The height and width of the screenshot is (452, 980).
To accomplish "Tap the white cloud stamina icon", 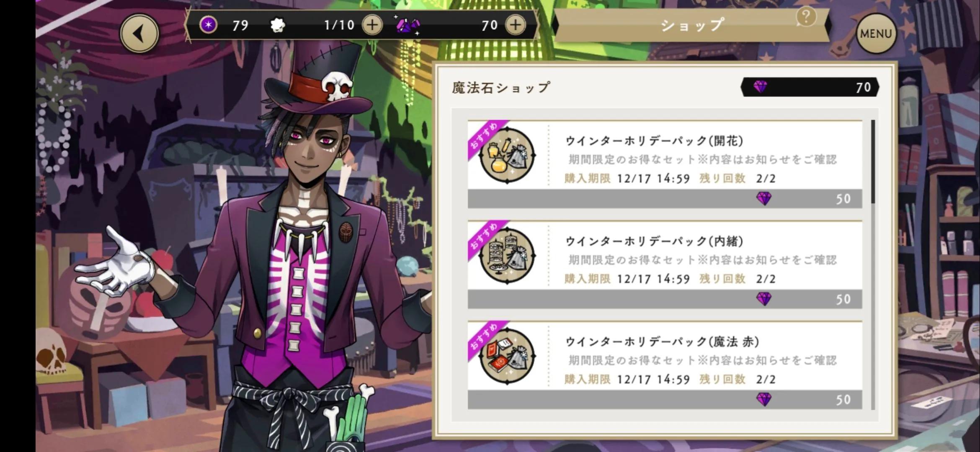I will pyautogui.click(x=278, y=26).
